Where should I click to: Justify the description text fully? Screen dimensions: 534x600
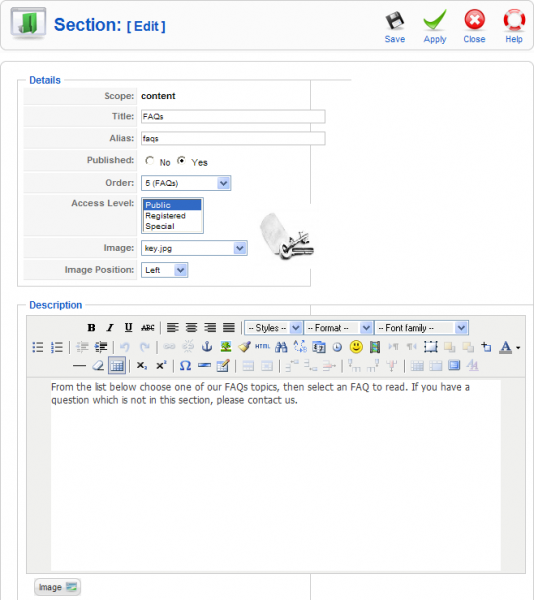tap(229, 328)
